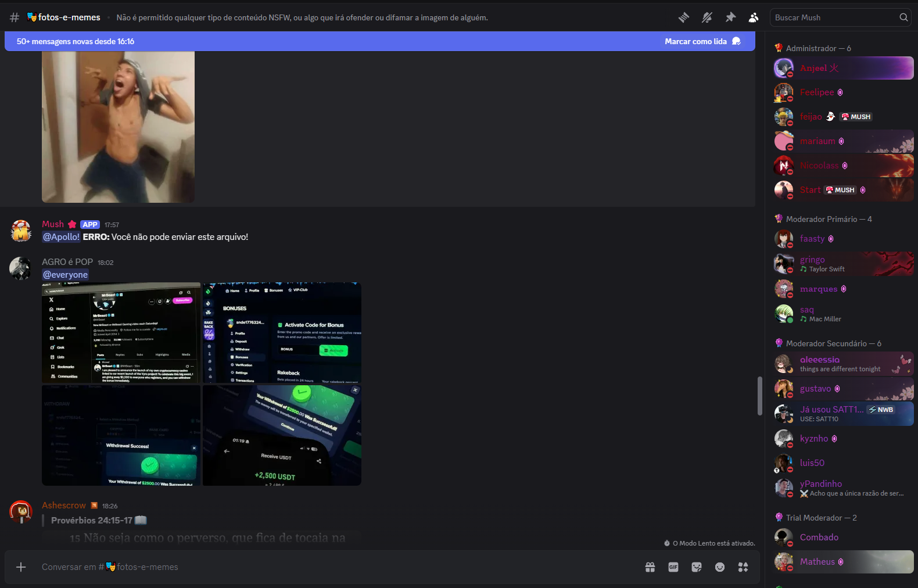Open Mush bot username
Image resolution: width=918 pixels, height=588 pixels.
[53, 224]
